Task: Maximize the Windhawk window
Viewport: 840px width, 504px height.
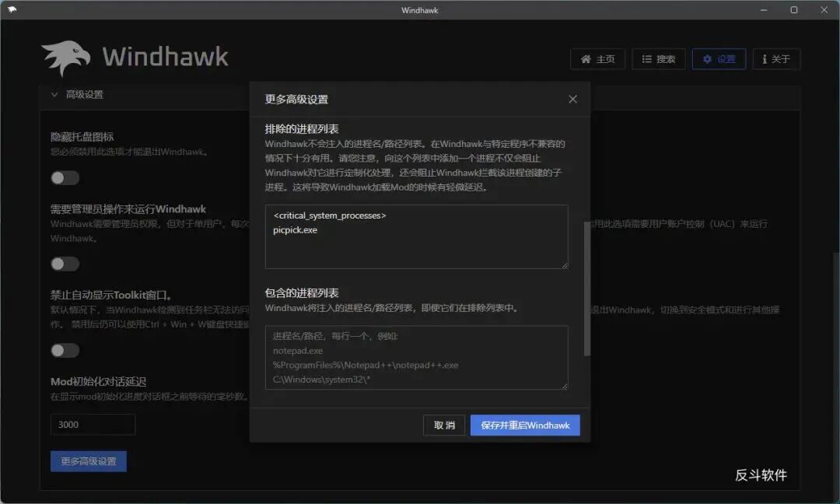Action: [794, 9]
